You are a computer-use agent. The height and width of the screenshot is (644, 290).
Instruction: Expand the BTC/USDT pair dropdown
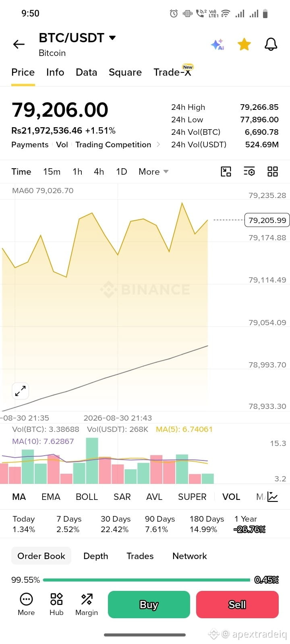(x=112, y=38)
